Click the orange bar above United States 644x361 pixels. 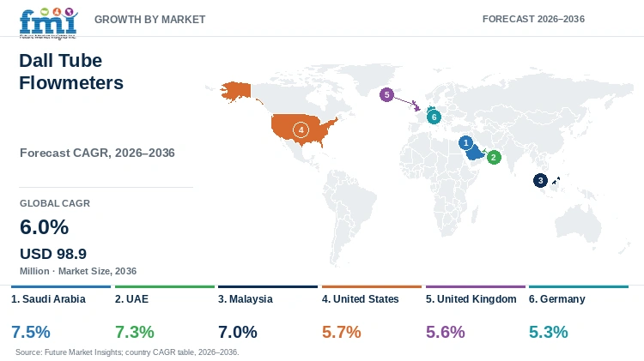pos(372,286)
